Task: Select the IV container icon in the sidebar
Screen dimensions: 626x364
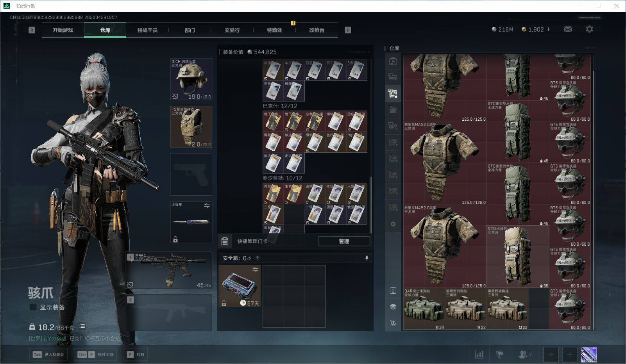Action: coord(393,110)
